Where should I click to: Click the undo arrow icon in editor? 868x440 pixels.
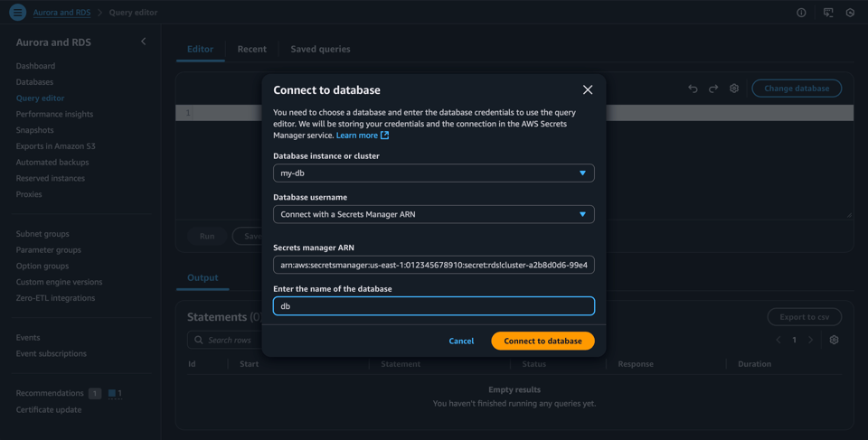click(x=693, y=89)
